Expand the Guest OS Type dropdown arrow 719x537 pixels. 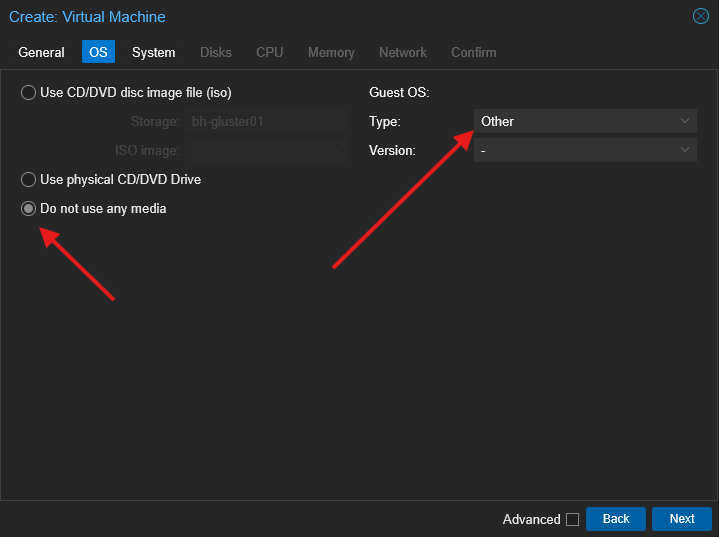[x=685, y=121]
